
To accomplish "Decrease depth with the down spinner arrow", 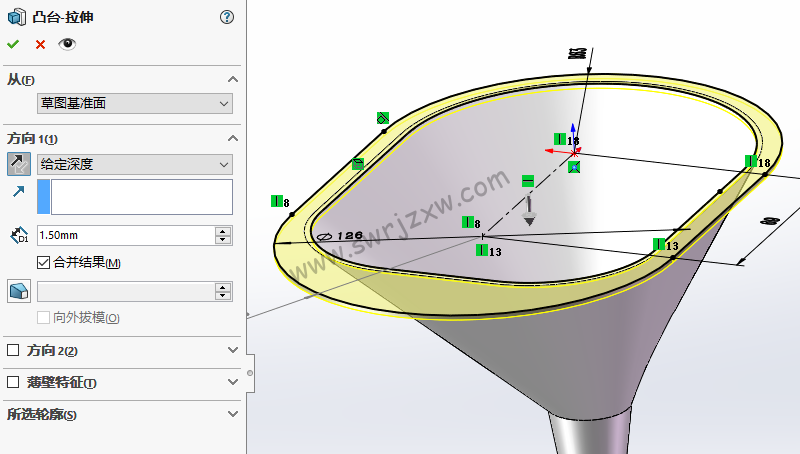I will pos(223,240).
